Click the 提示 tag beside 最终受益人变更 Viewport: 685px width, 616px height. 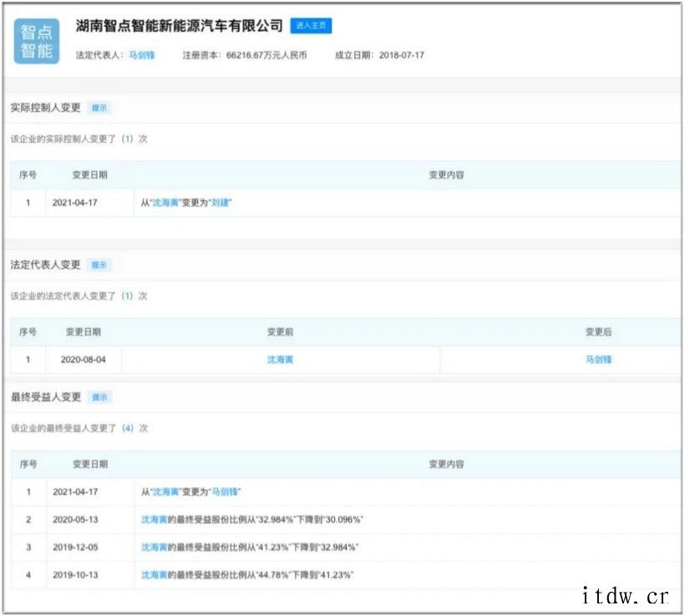99,397
